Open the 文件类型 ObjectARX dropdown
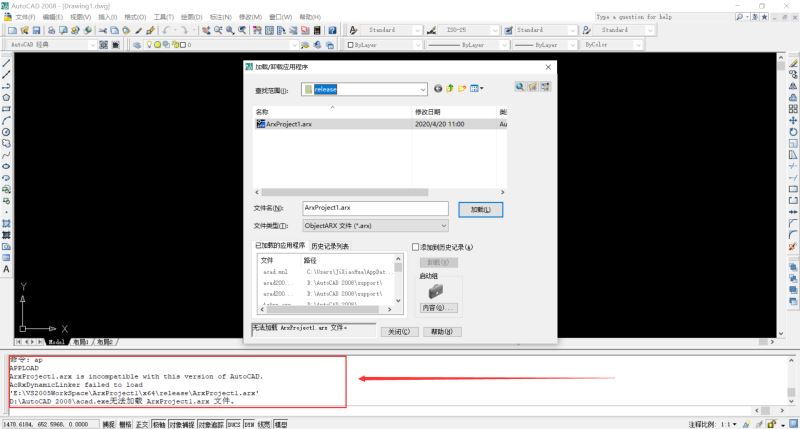800x429 pixels. (443, 225)
